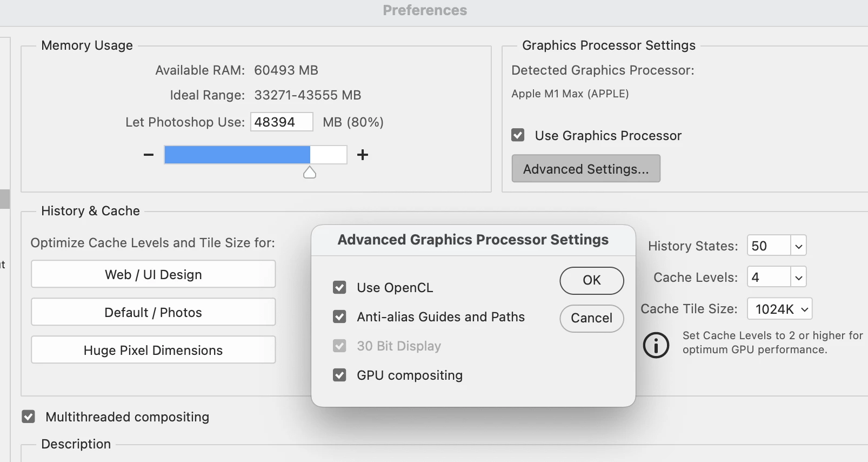Open the History States dropdown arrow
Image resolution: width=868 pixels, height=462 pixels.
coord(798,246)
